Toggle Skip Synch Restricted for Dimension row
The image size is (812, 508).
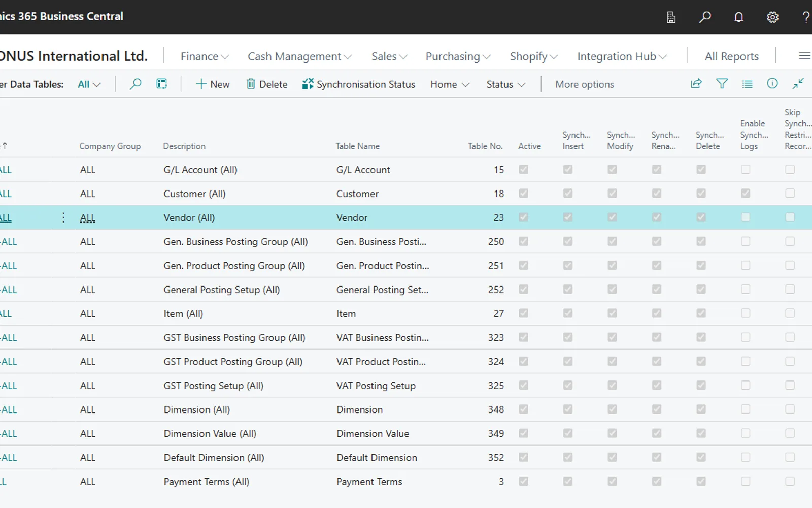790,409
